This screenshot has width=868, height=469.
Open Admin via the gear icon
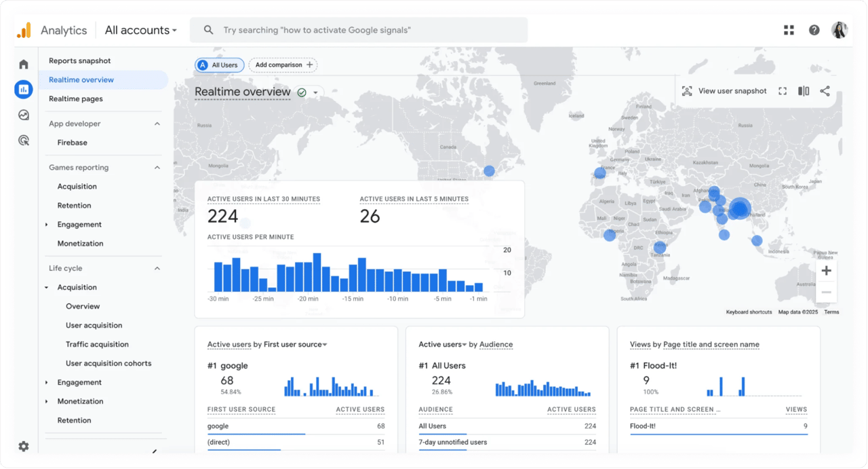tap(23, 446)
